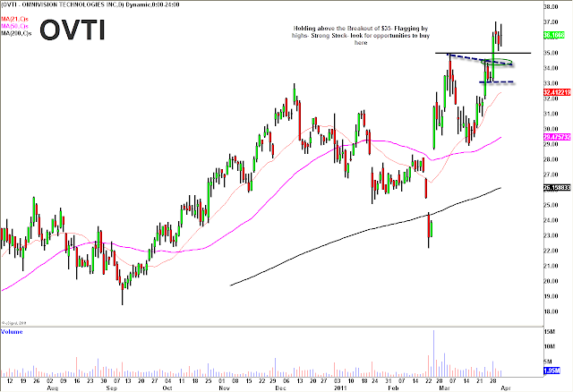Click the Mar month label on time axis
Screen dimensions: 573x392
point(444,388)
